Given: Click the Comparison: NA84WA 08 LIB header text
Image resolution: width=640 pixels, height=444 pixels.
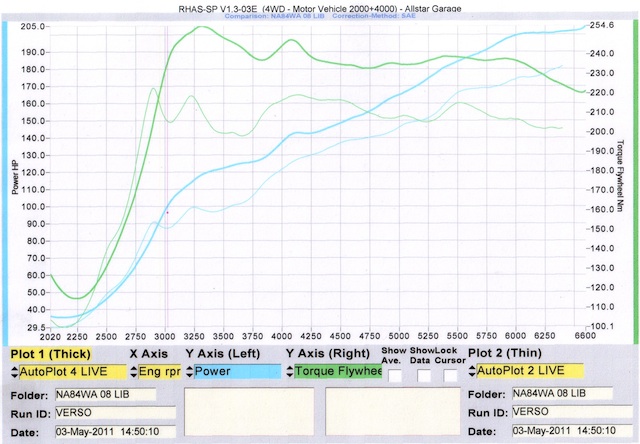Looking at the screenshot, I should (x=274, y=16).
